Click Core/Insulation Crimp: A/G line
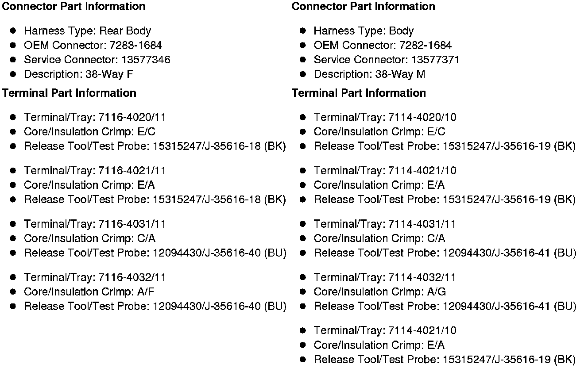 click(380, 292)
